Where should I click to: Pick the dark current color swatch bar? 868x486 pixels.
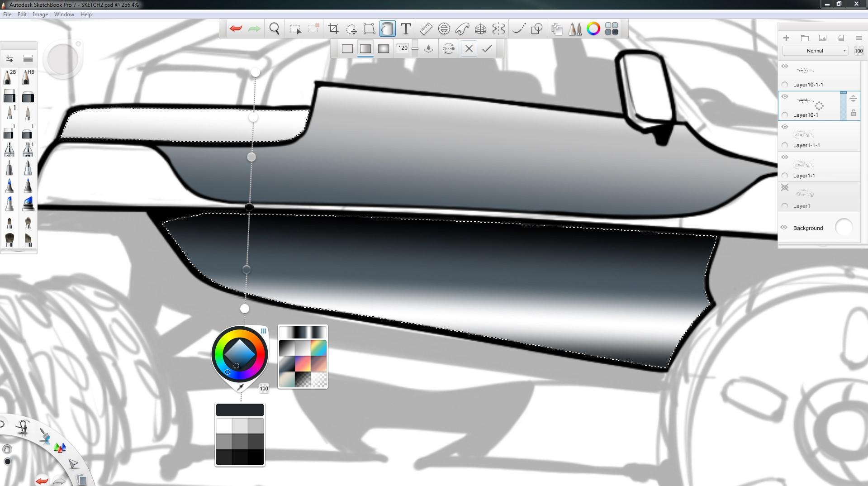click(240, 410)
